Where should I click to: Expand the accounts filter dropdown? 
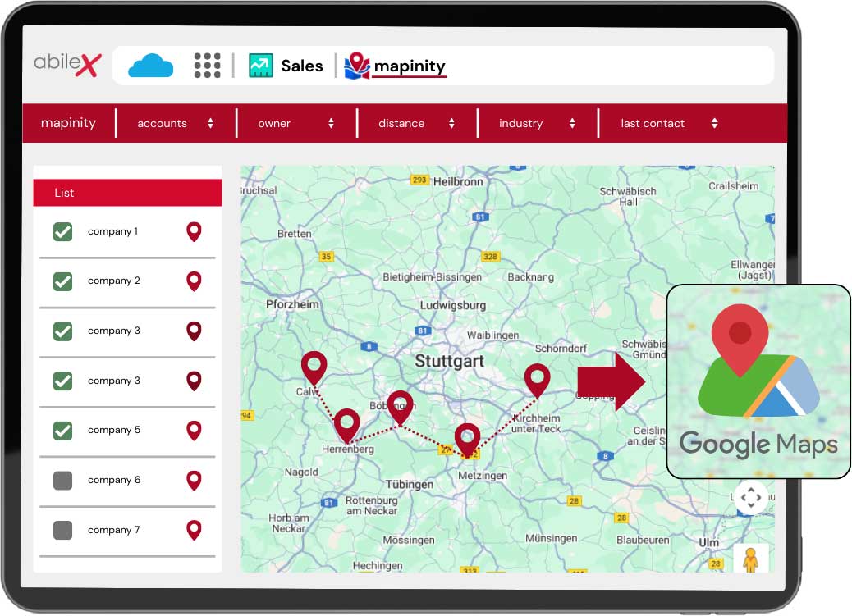175,124
